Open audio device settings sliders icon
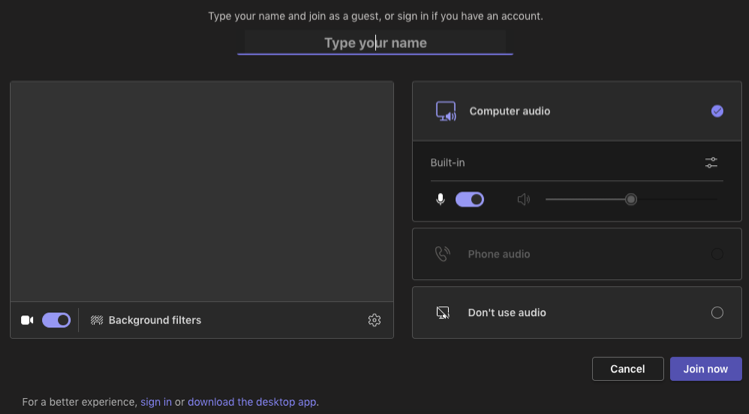 (711, 163)
